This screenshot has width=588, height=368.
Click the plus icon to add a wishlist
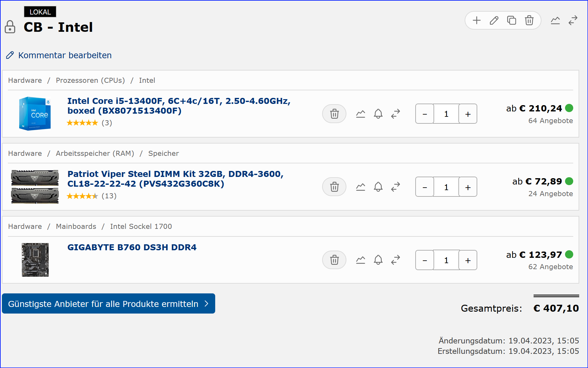point(477,20)
